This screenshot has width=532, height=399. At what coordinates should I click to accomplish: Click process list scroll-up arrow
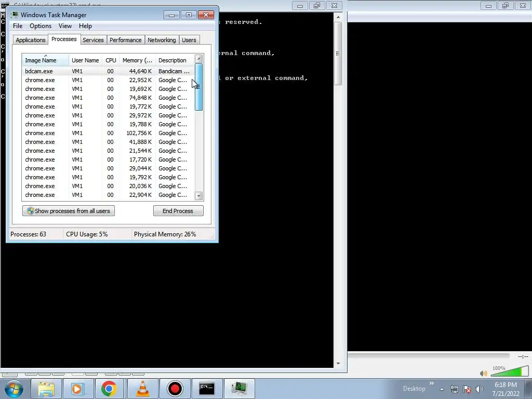[x=199, y=59]
